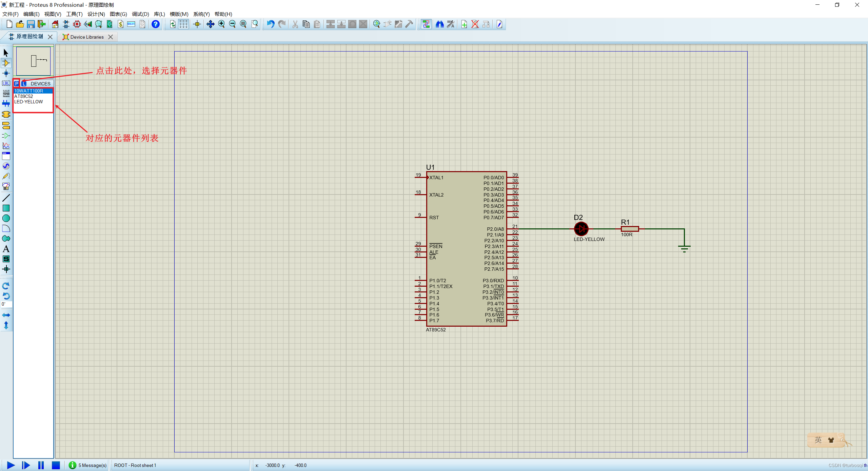The image size is (868, 471).
Task: Select Text Script Mode tool
Action: point(6,94)
